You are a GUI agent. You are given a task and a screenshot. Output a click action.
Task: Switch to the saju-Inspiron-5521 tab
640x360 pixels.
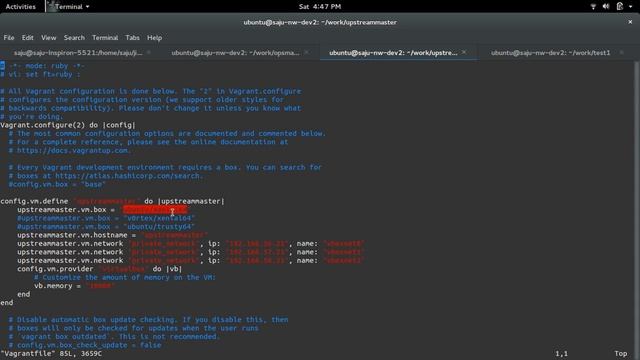tap(78, 53)
